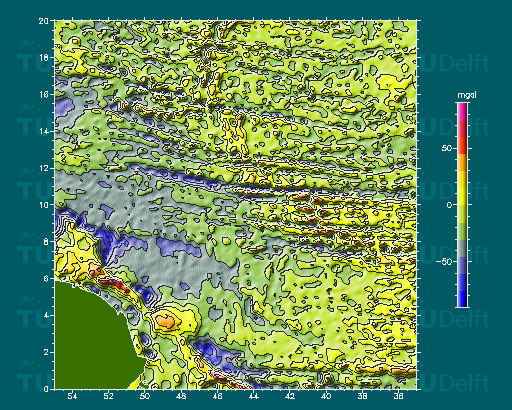
Task: Click the 'mgal' unit label above the color bar
Action: pos(467,95)
